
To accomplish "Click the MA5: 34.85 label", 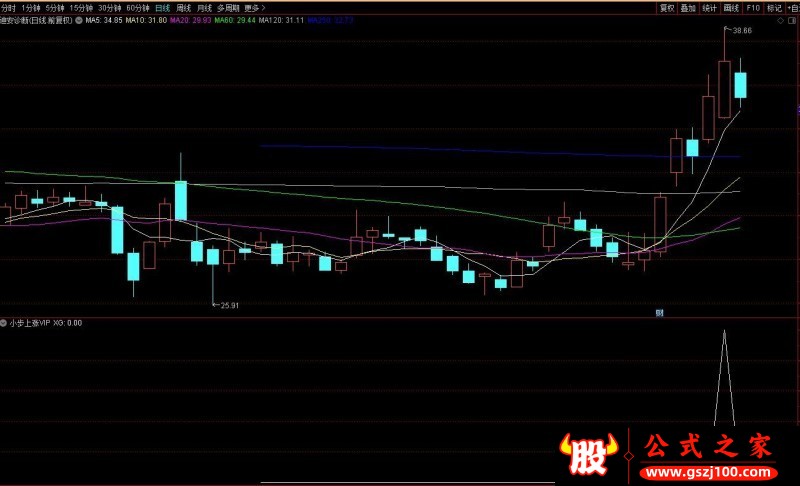I will 104,20.
